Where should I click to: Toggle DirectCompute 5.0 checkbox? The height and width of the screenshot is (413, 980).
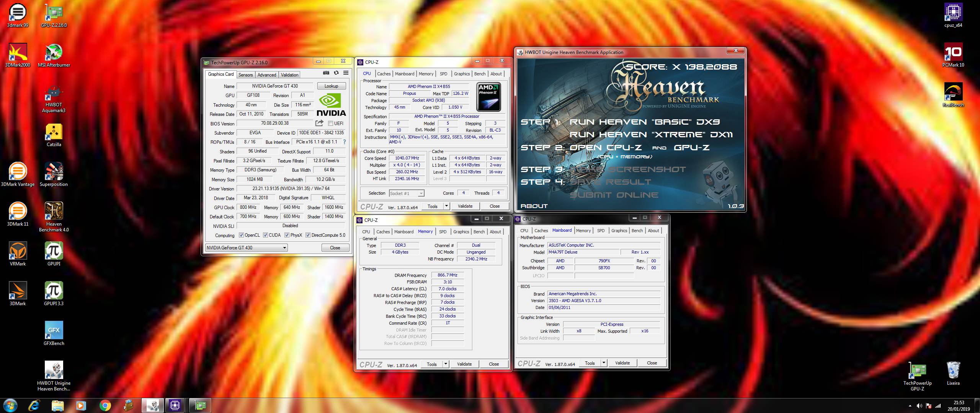(x=308, y=235)
